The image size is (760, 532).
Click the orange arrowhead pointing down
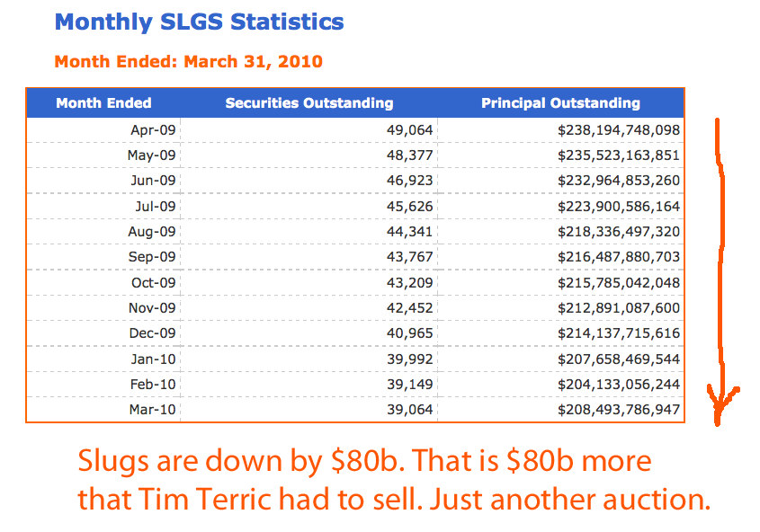(720, 404)
